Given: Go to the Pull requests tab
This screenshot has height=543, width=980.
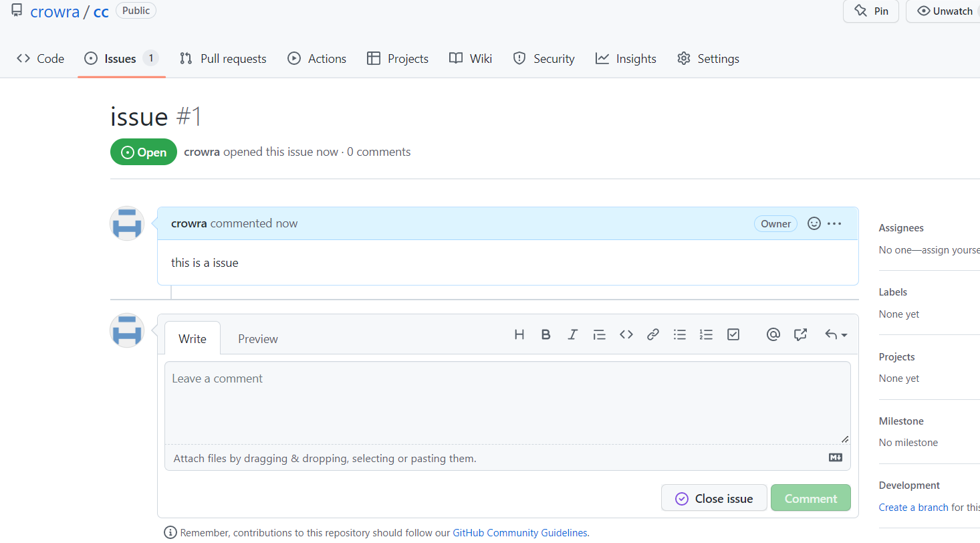Looking at the screenshot, I should (x=223, y=59).
